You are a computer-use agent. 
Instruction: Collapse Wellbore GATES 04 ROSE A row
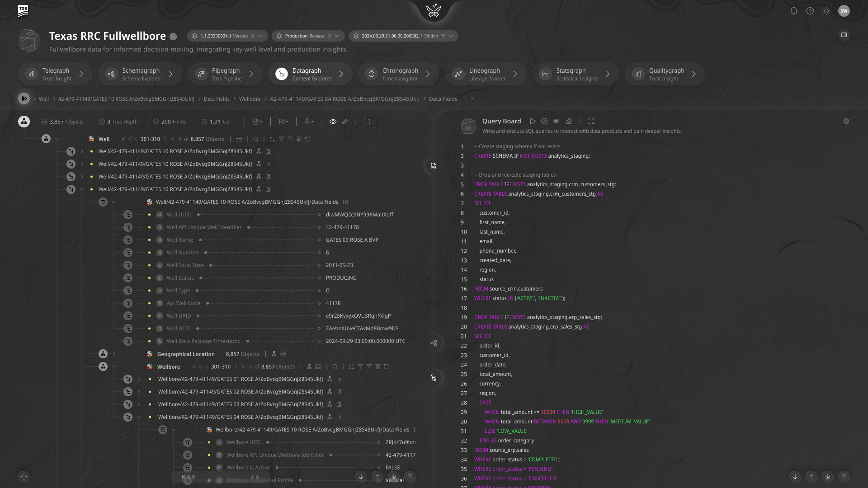(x=139, y=417)
